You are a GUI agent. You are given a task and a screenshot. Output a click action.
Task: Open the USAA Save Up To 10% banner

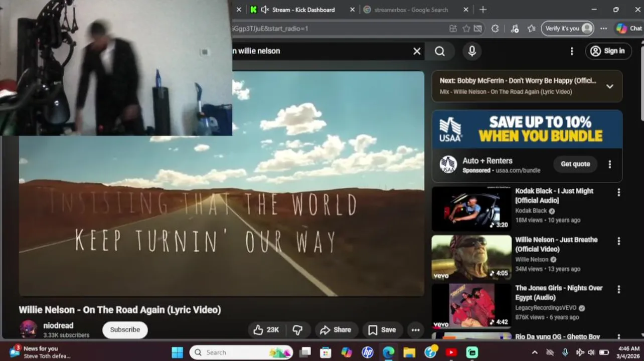coord(527,129)
